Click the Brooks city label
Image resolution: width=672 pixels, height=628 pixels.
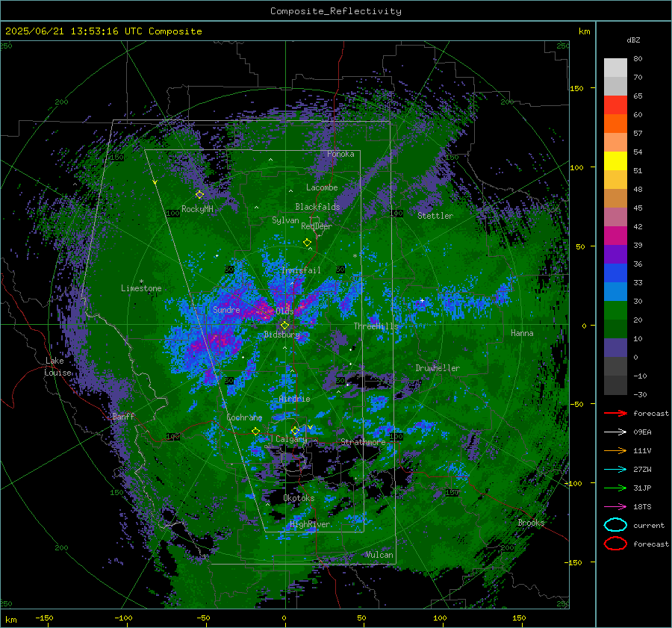click(531, 523)
